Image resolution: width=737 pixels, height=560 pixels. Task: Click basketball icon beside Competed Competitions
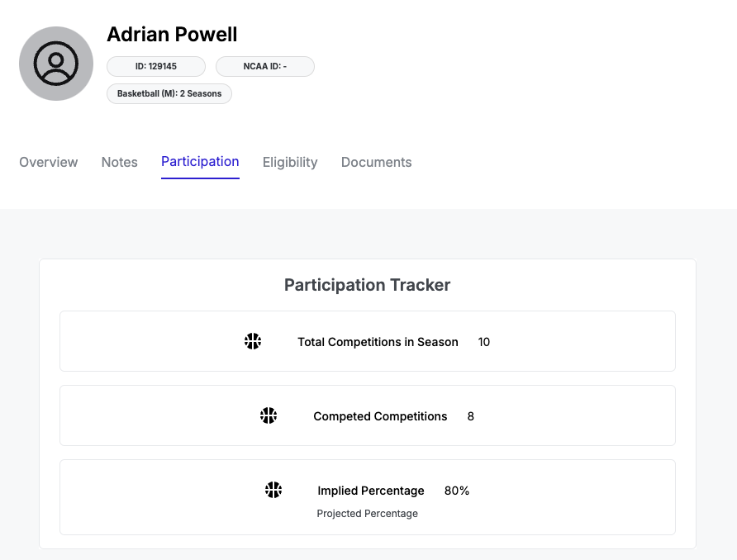(269, 415)
